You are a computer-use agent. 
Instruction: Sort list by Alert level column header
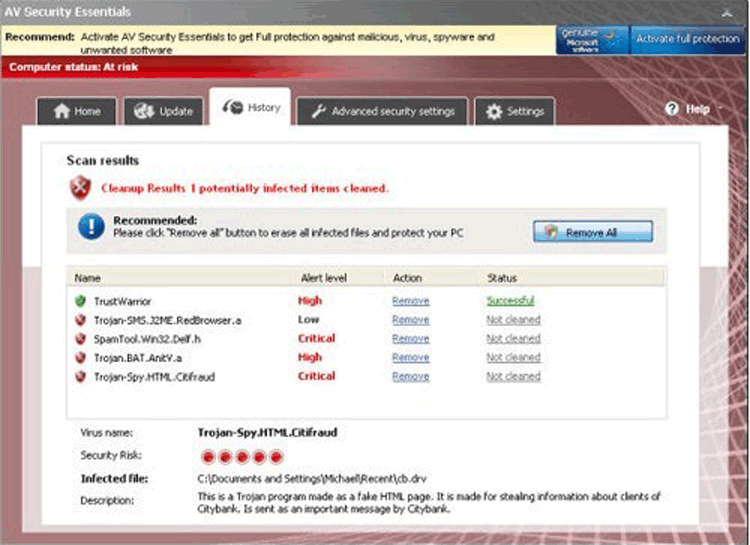pos(322,278)
